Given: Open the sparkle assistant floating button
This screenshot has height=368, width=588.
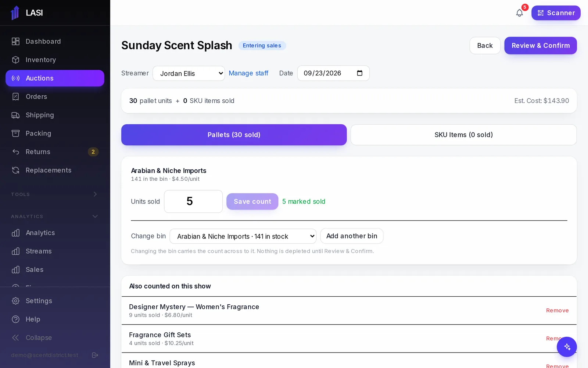Looking at the screenshot, I should pyautogui.click(x=567, y=347).
